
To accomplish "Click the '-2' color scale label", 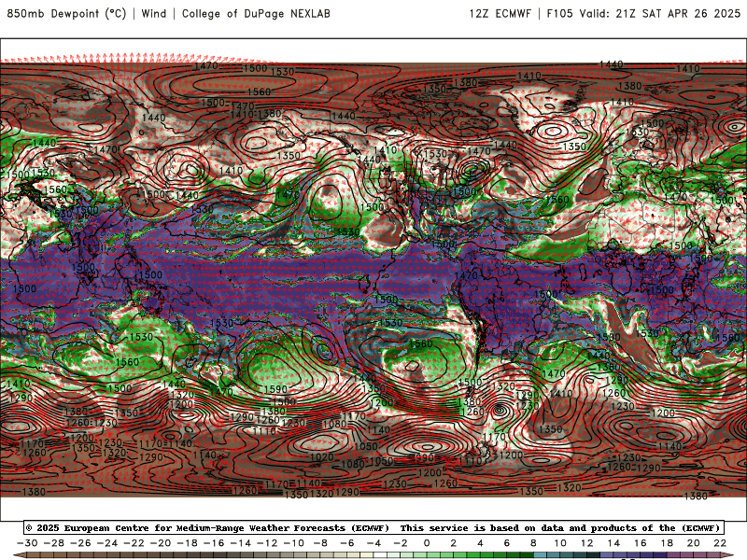I will [401, 543].
